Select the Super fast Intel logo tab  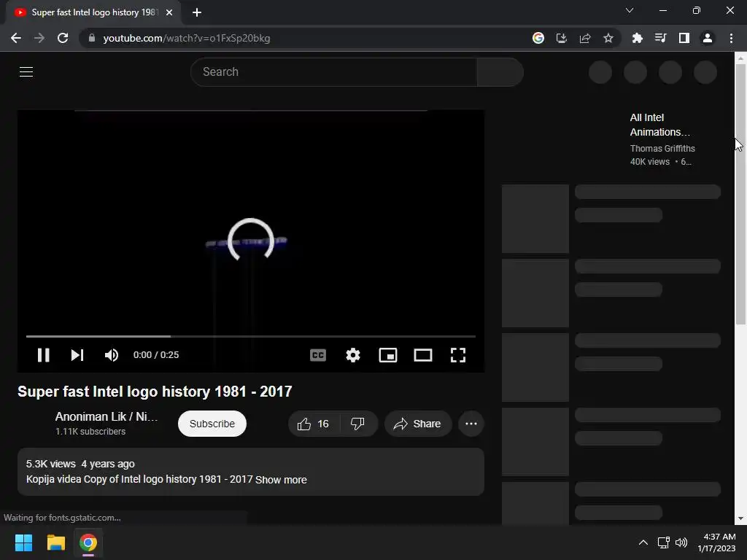pos(94,12)
